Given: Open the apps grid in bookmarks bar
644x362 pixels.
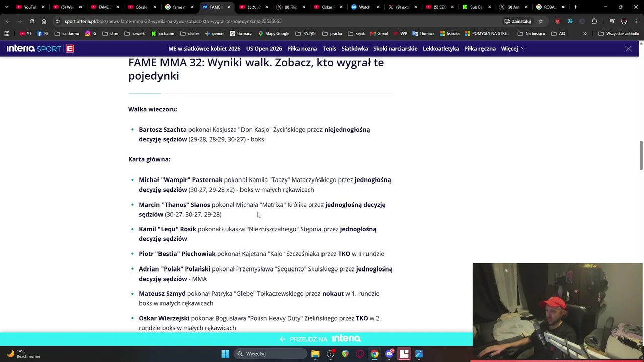Looking at the screenshot, I should 7,34.
